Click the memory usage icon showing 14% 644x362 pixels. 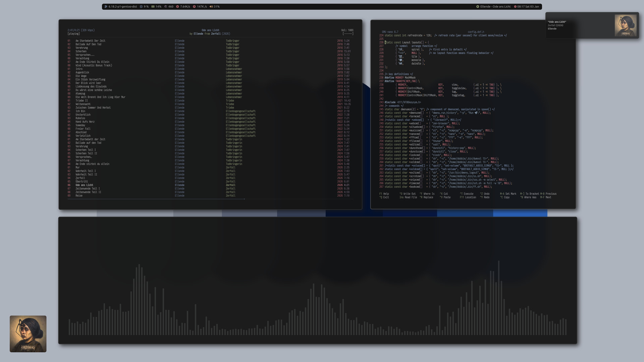coord(153,6)
